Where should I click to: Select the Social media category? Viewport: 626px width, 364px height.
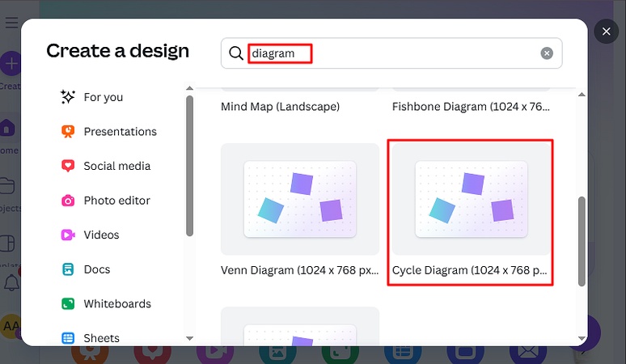point(117,166)
